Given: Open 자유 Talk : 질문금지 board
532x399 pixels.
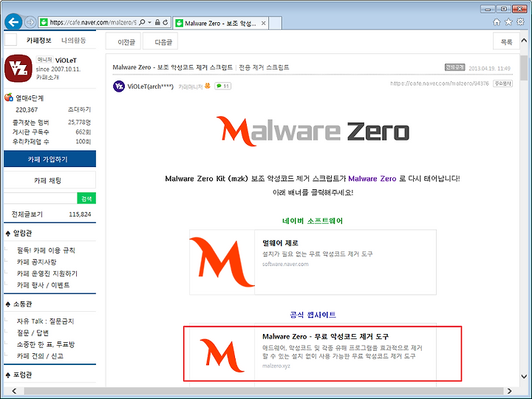Looking at the screenshot, I should click(46, 321).
